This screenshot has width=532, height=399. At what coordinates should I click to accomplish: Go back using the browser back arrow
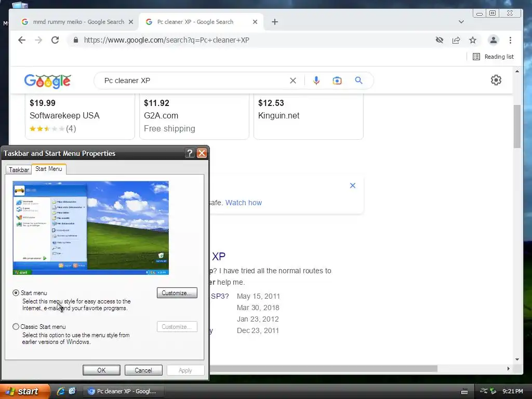click(22, 40)
